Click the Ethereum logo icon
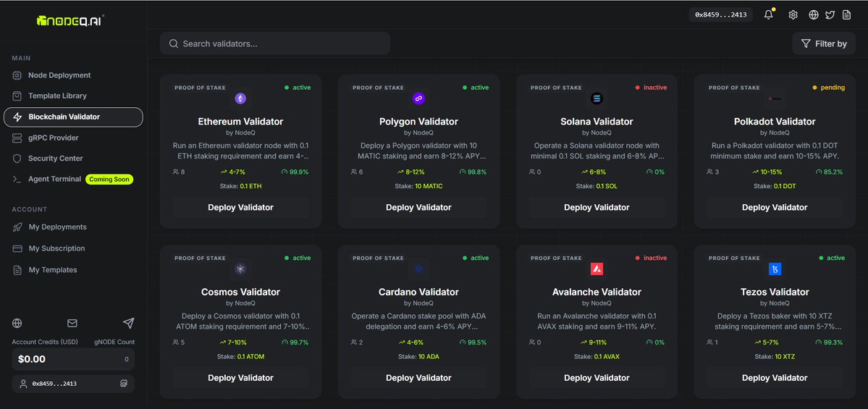 (240, 98)
